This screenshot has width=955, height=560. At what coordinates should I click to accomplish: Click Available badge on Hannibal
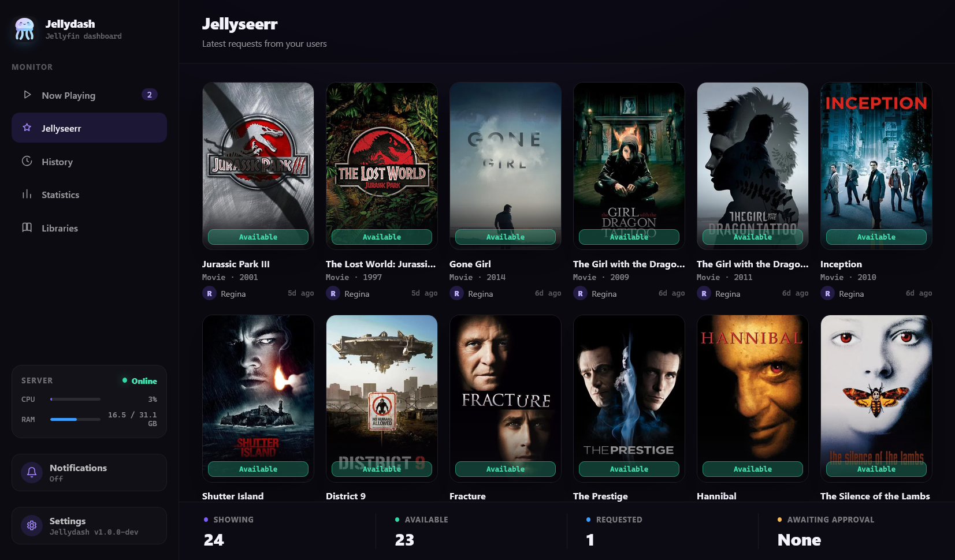[753, 469]
